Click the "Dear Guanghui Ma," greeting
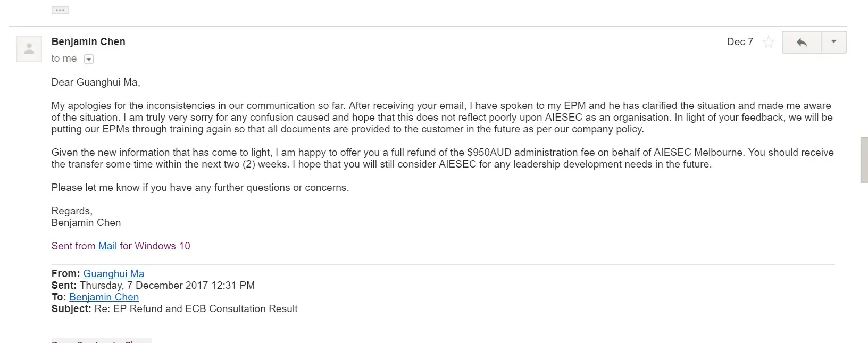868x343 pixels. pos(96,82)
